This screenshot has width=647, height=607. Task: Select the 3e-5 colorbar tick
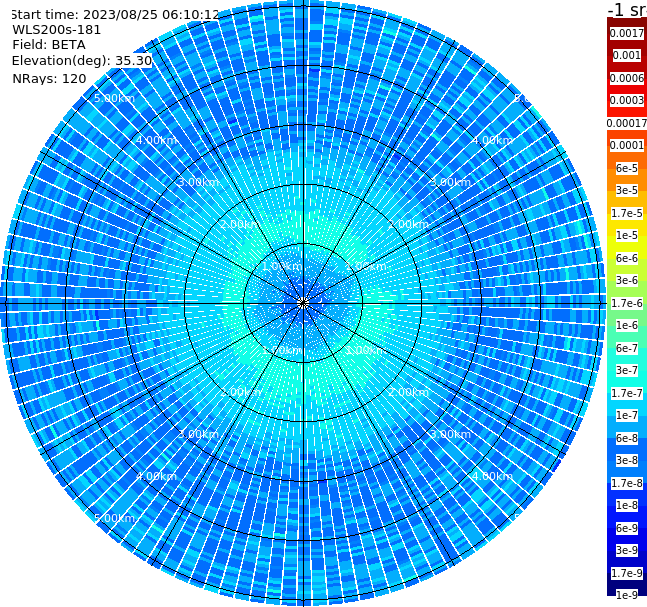point(627,190)
